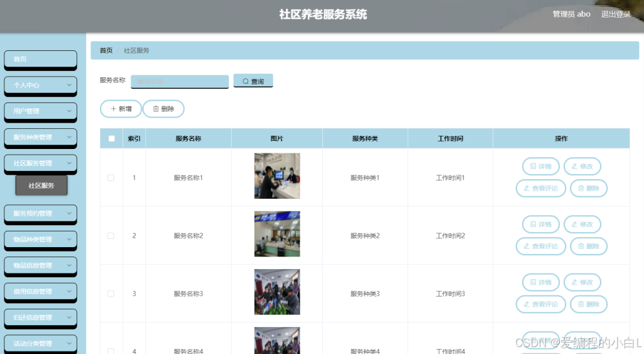Click the 删除 batch delete button above table
The image size is (644, 354).
163,109
